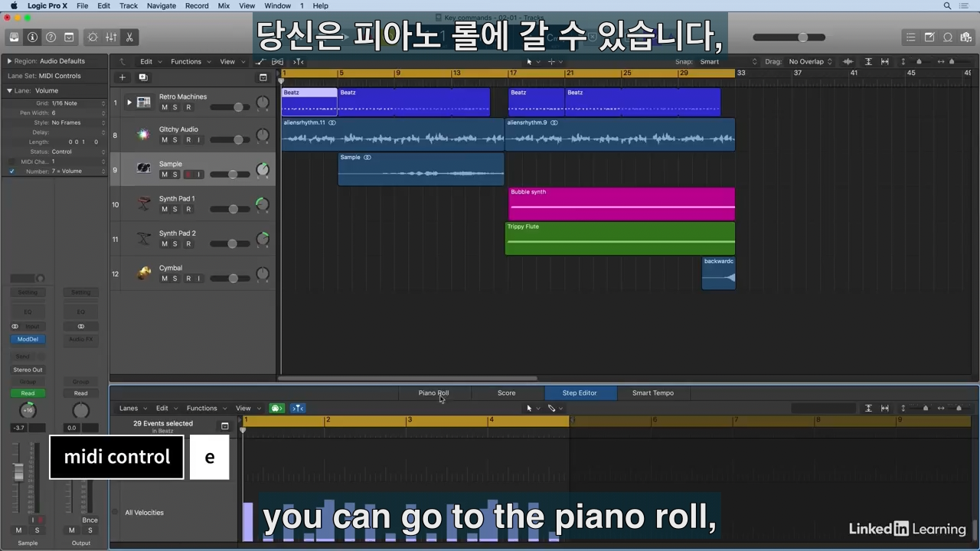Solo the Cymbal track
Image resolution: width=980 pixels, height=551 pixels.
click(x=175, y=279)
